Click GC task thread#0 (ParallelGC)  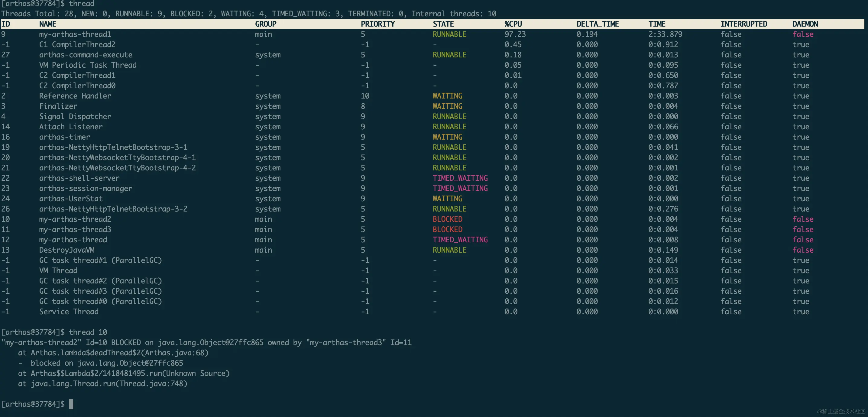(x=100, y=302)
